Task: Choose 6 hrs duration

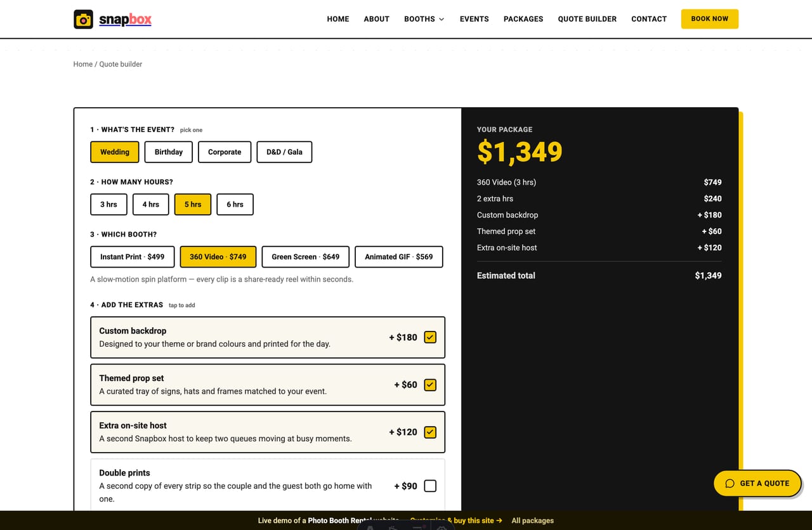Action: pos(235,205)
